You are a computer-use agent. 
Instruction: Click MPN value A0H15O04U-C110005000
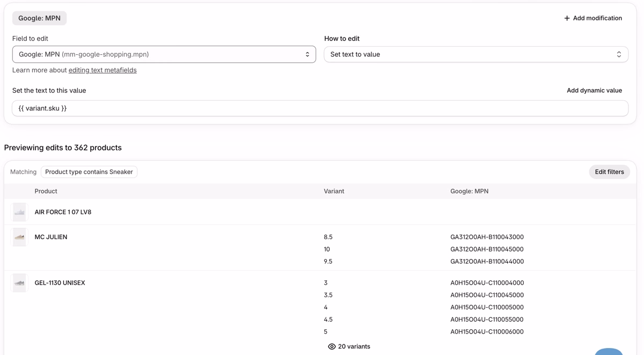tap(487, 308)
